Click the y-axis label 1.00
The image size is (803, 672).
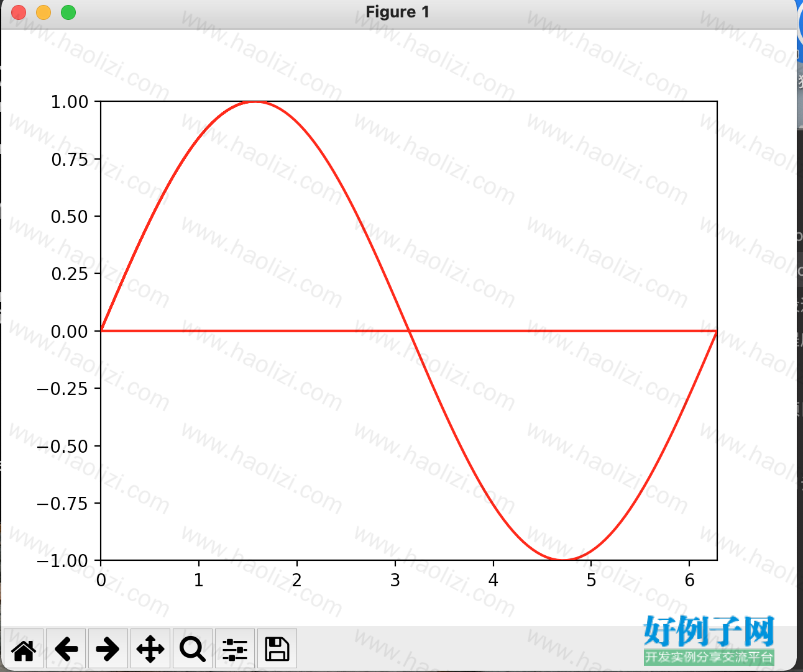pyautogui.click(x=70, y=102)
